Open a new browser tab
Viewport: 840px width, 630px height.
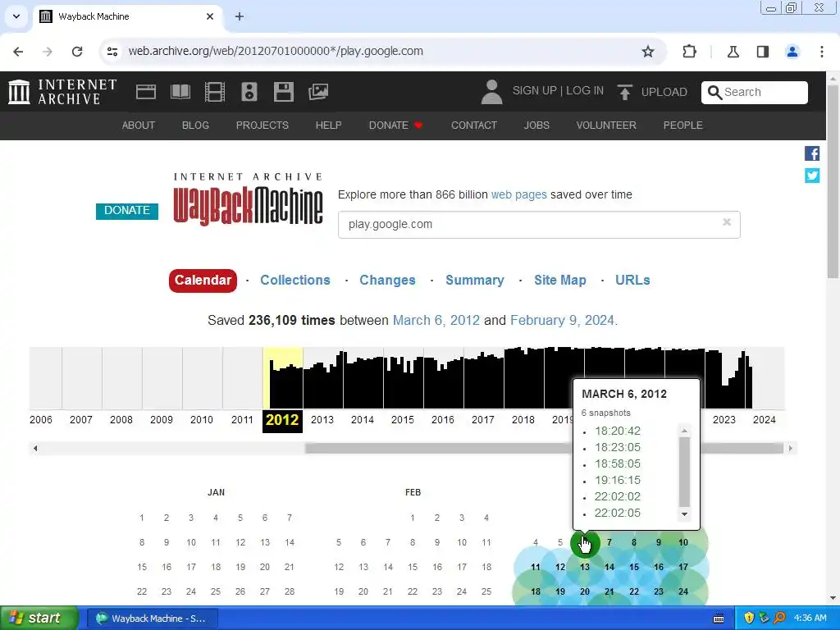240,16
